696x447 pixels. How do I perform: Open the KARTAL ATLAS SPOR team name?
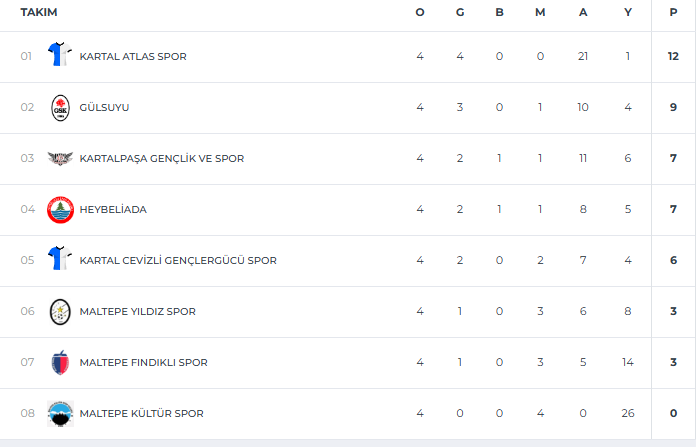tap(133, 56)
